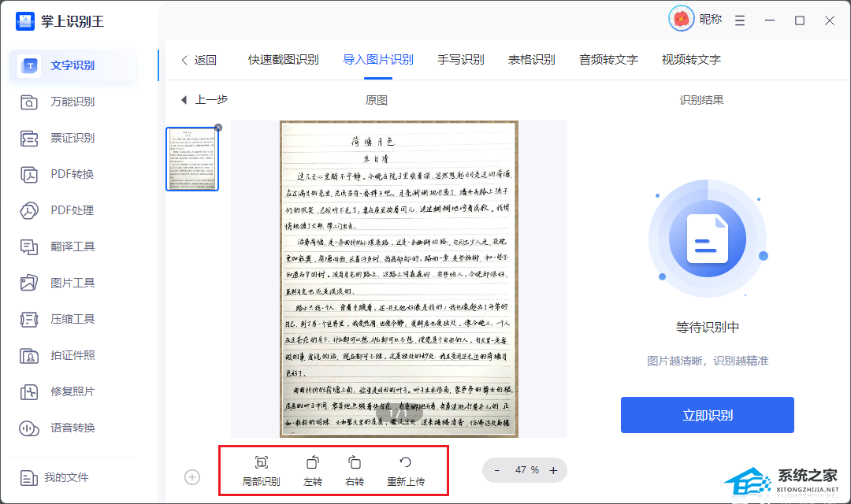Go back using the 返回 button

click(199, 60)
